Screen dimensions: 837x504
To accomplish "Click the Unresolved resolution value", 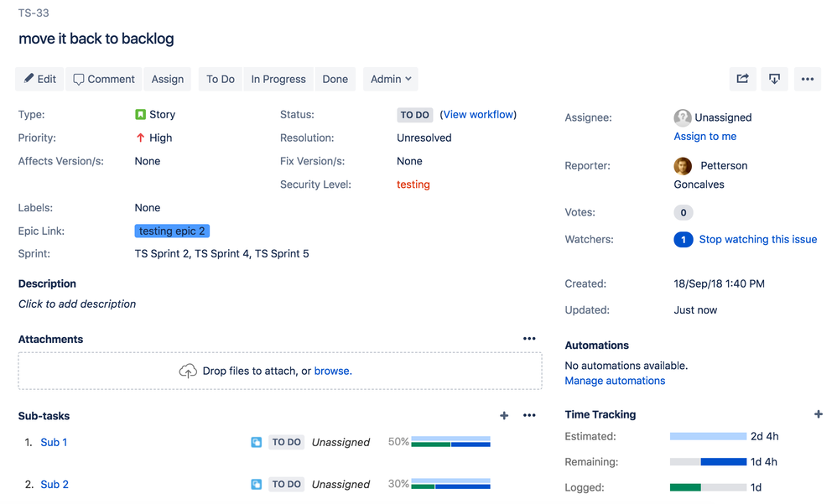I will 424,138.
